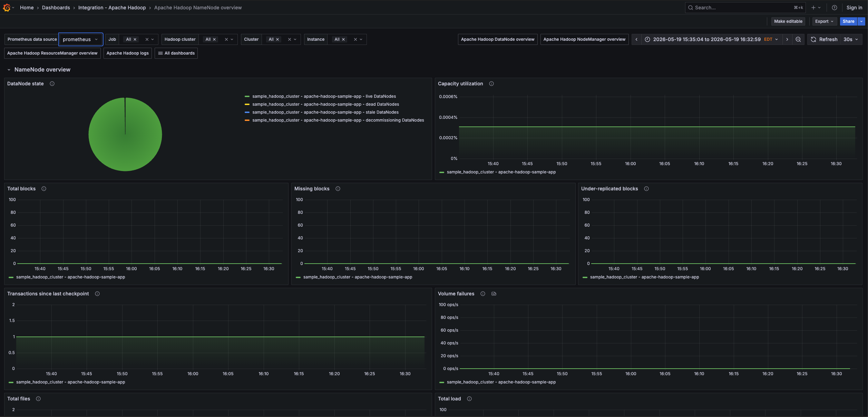Open the Transactions since last checkpoint panel title

point(48,294)
